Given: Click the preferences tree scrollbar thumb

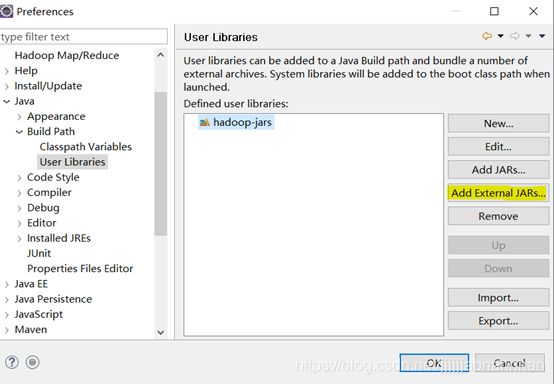Looking at the screenshot, I should [x=161, y=164].
